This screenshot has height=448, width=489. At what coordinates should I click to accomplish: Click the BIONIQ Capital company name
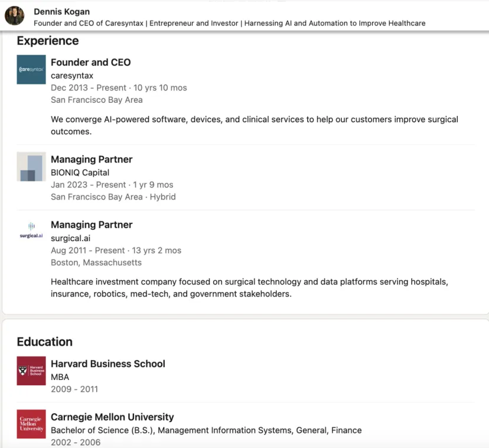click(x=80, y=173)
